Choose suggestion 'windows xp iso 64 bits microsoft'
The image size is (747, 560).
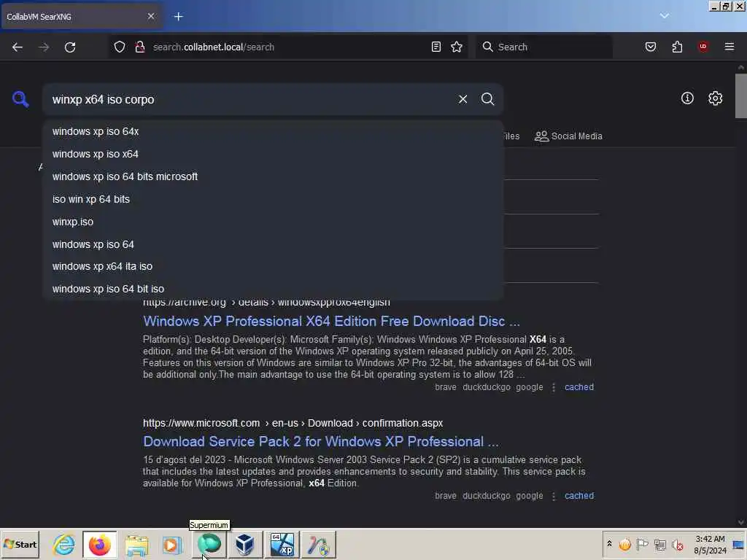point(273,176)
